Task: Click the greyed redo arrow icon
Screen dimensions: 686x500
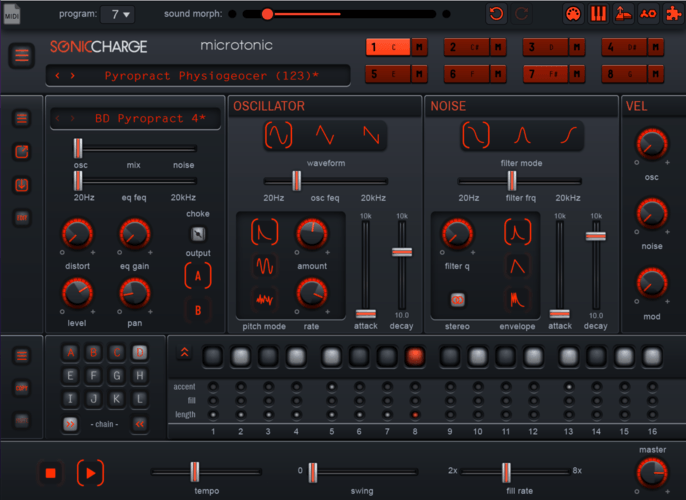Action: [521, 14]
